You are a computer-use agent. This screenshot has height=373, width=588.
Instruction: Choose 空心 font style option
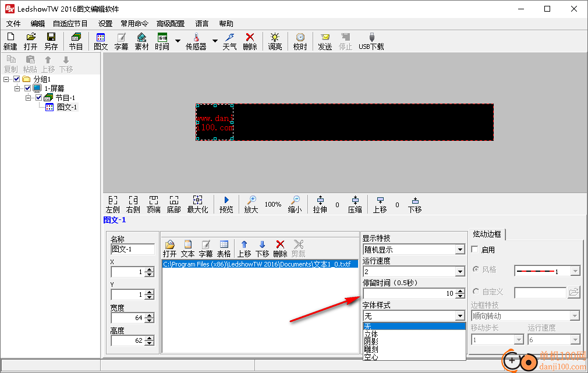tap(415, 357)
